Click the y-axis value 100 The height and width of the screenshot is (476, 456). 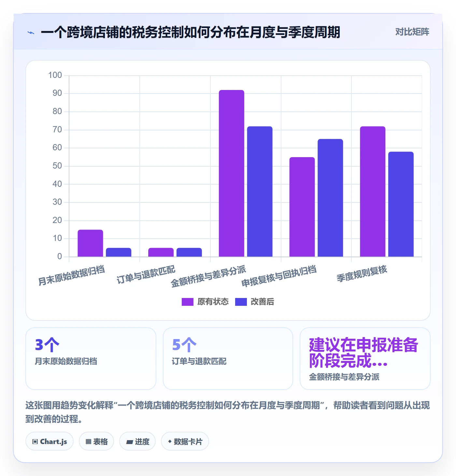pos(55,75)
